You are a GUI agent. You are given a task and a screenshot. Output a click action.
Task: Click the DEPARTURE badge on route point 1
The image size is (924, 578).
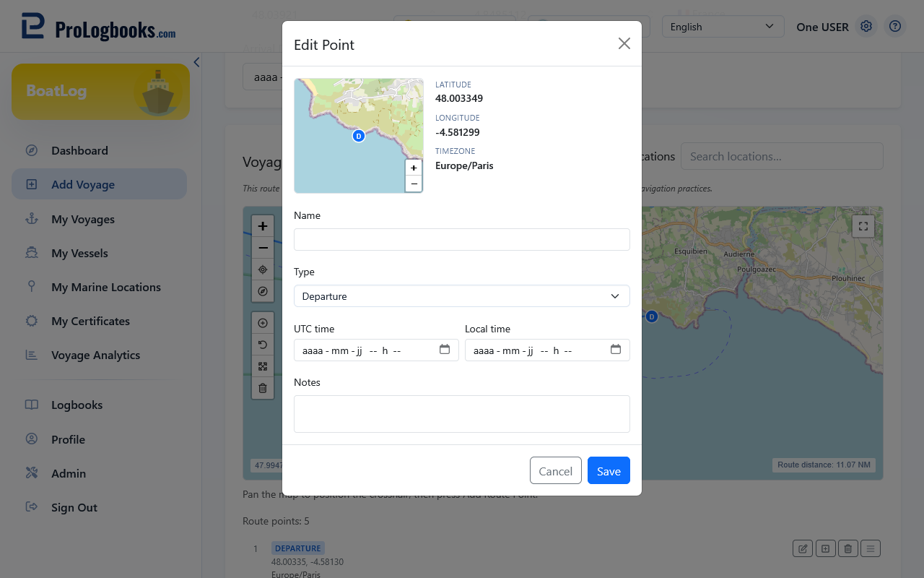tap(298, 548)
